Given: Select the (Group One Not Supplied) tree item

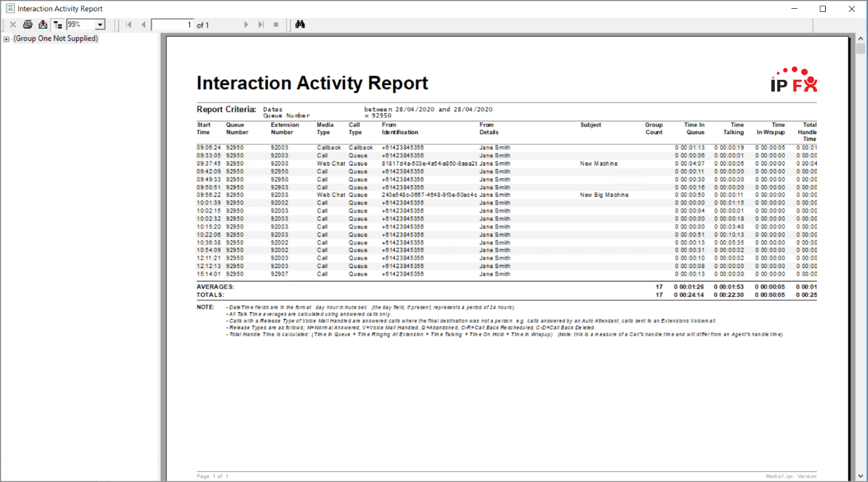Looking at the screenshot, I should (x=56, y=38).
